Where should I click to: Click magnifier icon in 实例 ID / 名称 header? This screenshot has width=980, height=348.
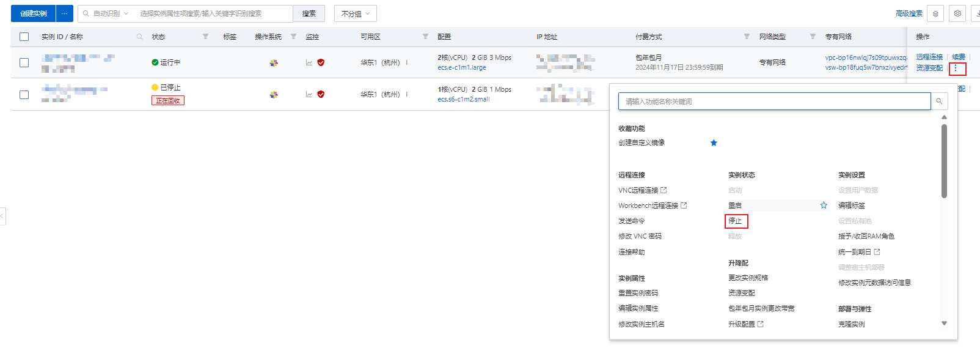(x=139, y=37)
